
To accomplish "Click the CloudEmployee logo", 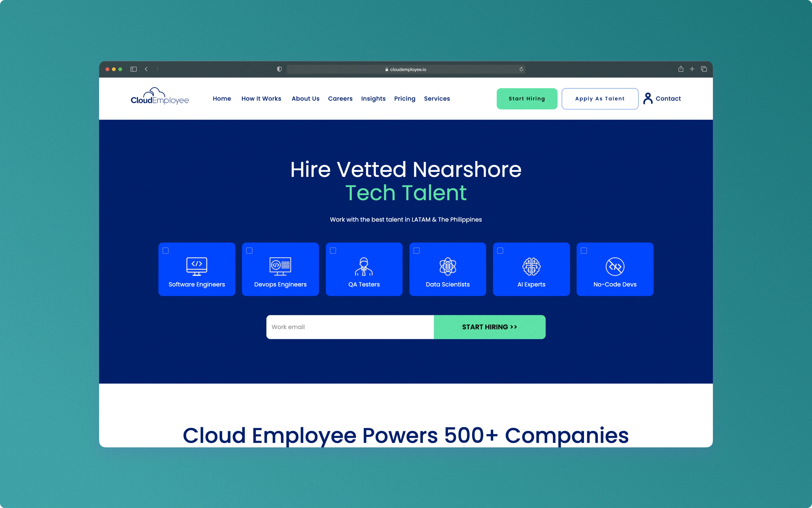I will tap(160, 96).
